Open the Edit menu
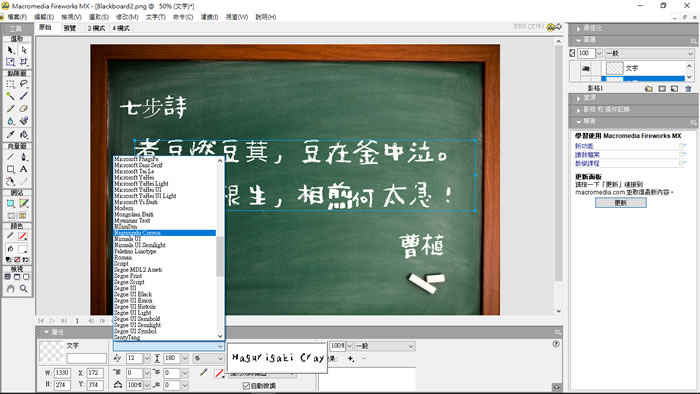 [44, 17]
